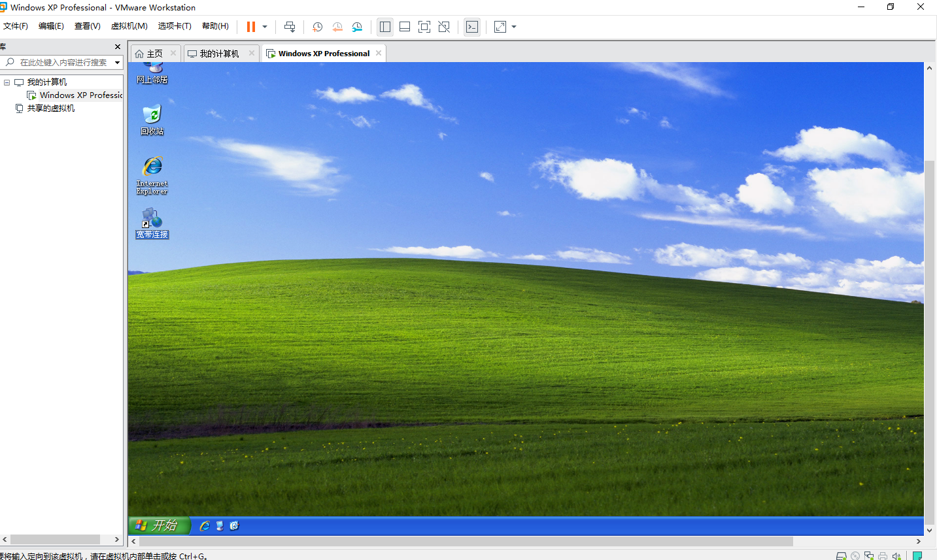Toggle the library sidebar visibility

[x=385, y=27]
